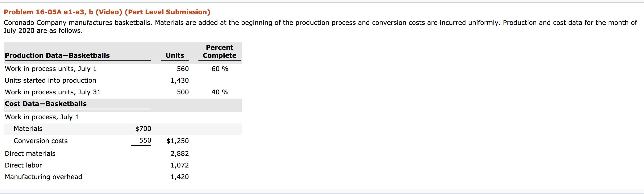This screenshot has width=644, height=194.
Task: Select the Materials cost row label
Action: (28, 129)
